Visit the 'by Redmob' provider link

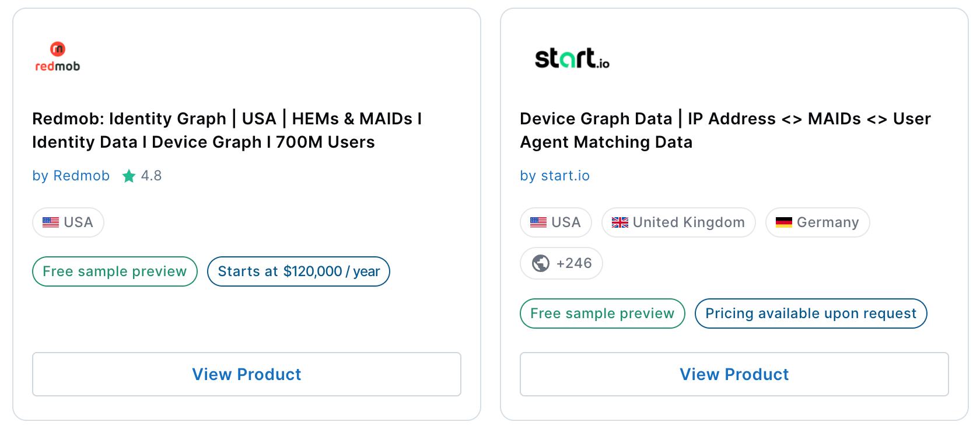pyautogui.click(x=71, y=176)
